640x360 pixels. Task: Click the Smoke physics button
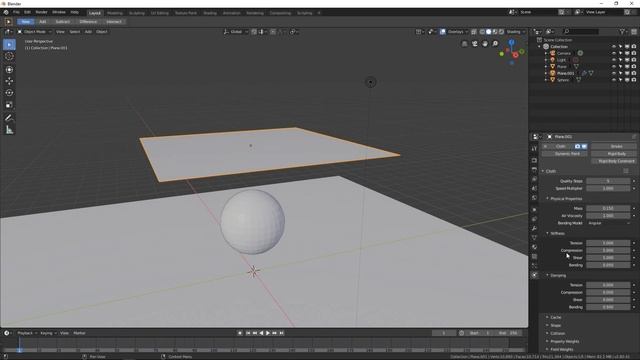coord(614,146)
